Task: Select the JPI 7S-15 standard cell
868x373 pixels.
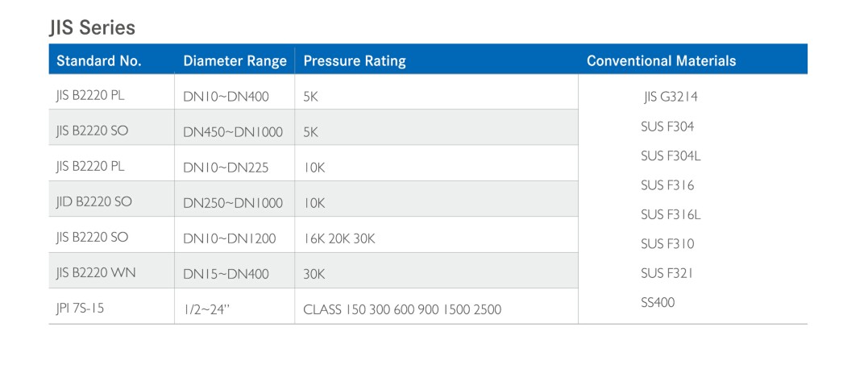Action: (x=80, y=308)
